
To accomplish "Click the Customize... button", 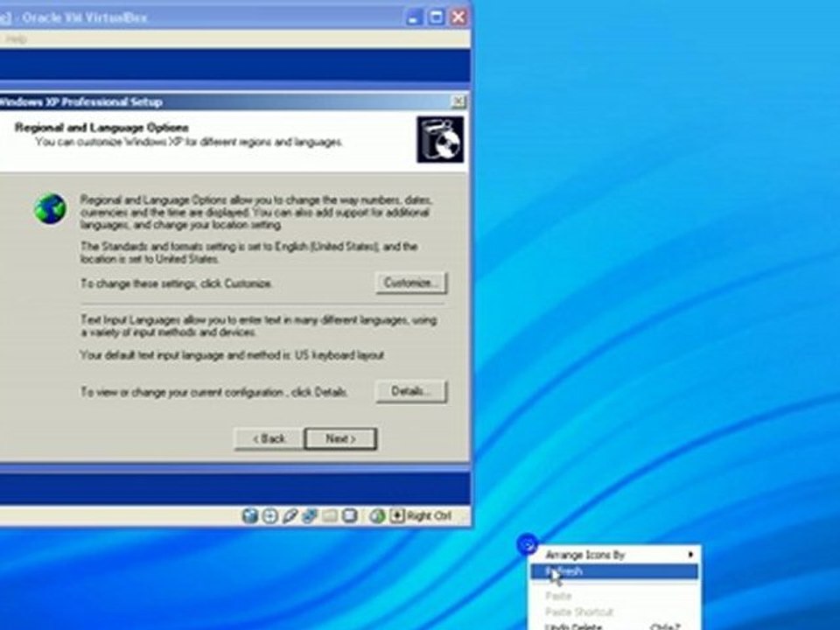I will [x=411, y=283].
